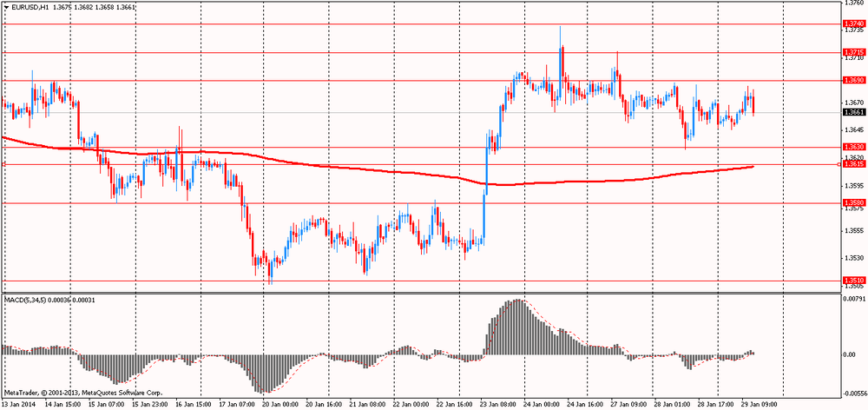Viewport: 868px width, 410px height.
Task: Click the triangle icon beside EURUSD,H1 title
Action: point(5,7)
